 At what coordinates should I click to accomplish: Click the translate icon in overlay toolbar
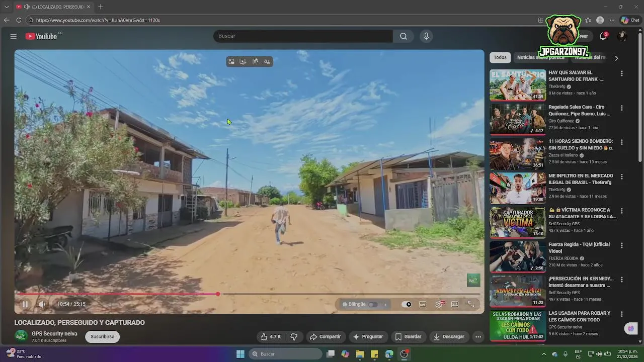point(267,61)
